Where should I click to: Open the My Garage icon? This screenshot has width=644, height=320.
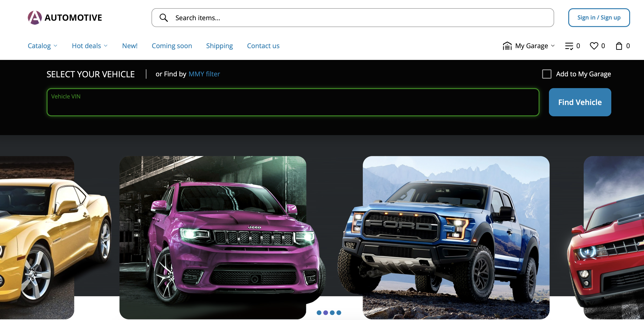507,46
